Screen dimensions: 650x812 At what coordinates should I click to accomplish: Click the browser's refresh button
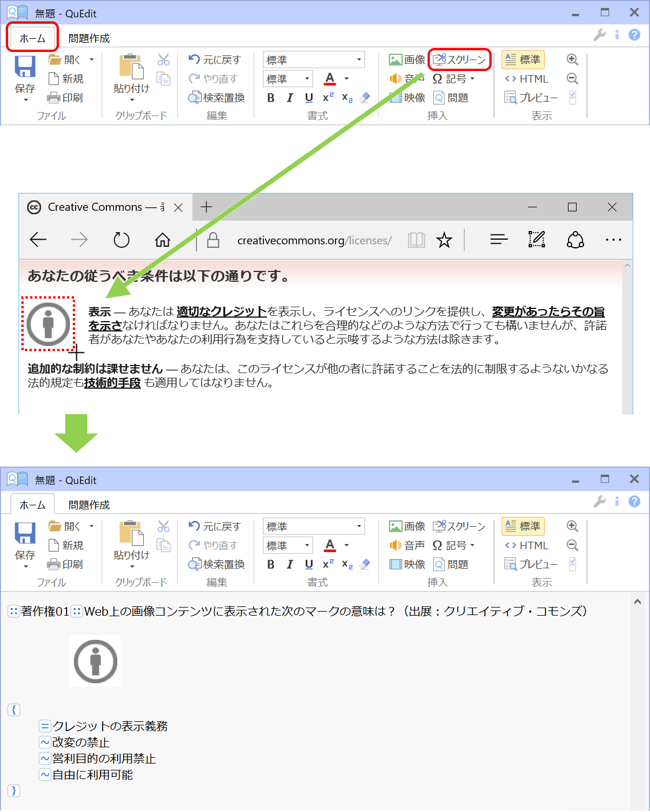(x=121, y=240)
